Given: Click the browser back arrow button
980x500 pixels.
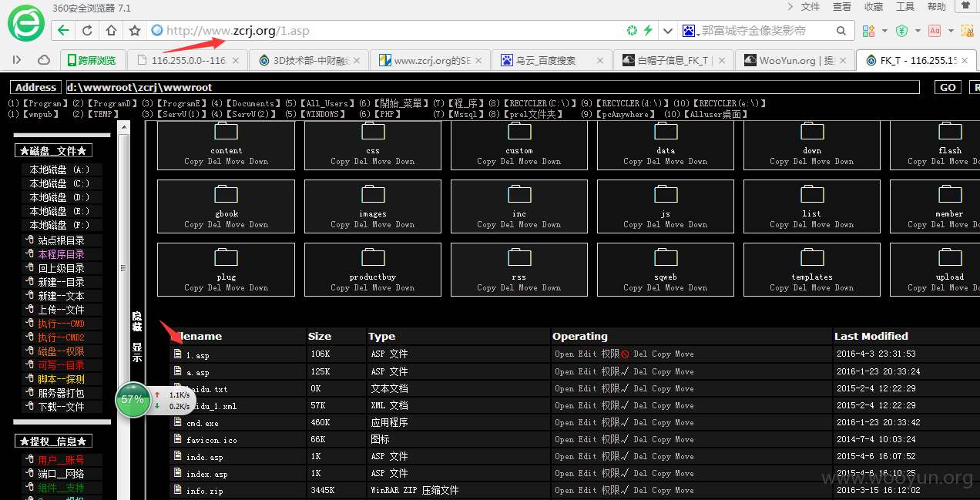Looking at the screenshot, I should tap(63, 31).
